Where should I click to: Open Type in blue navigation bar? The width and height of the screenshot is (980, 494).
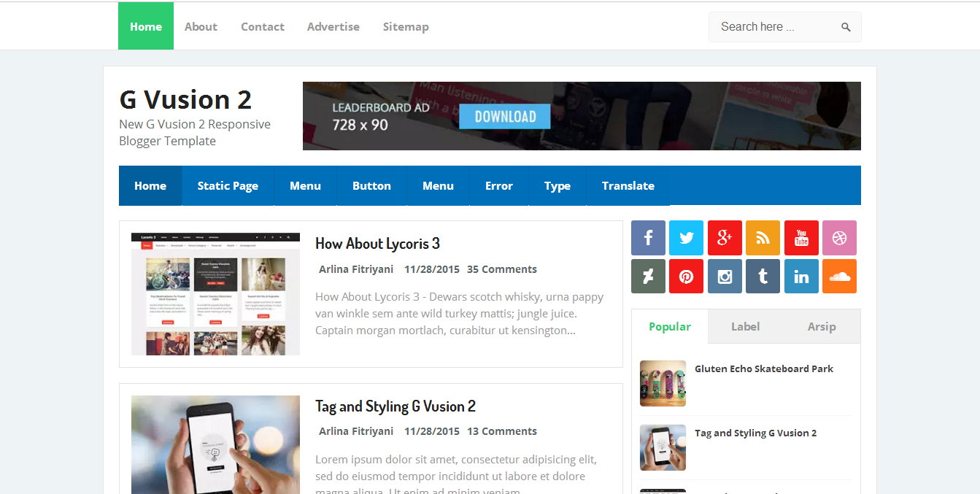click(x=557, y=185)
